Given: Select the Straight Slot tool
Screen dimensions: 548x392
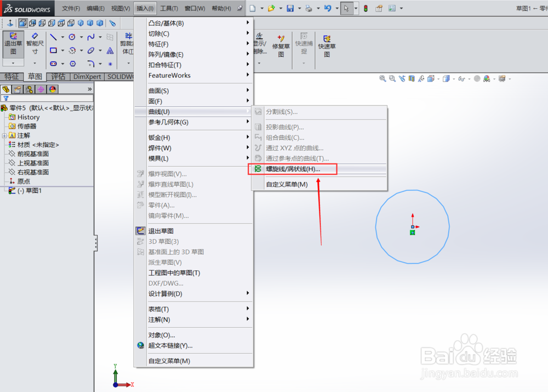Looking at the screenshot, I should pos(53,64).
